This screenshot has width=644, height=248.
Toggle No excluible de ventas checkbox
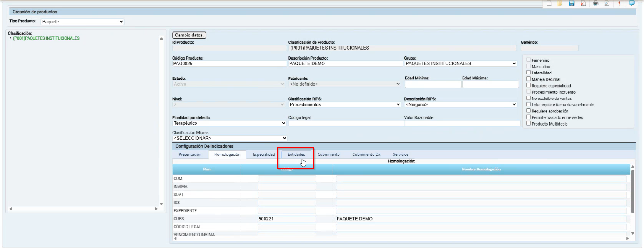pyautogui.click(x=529, y=98)
